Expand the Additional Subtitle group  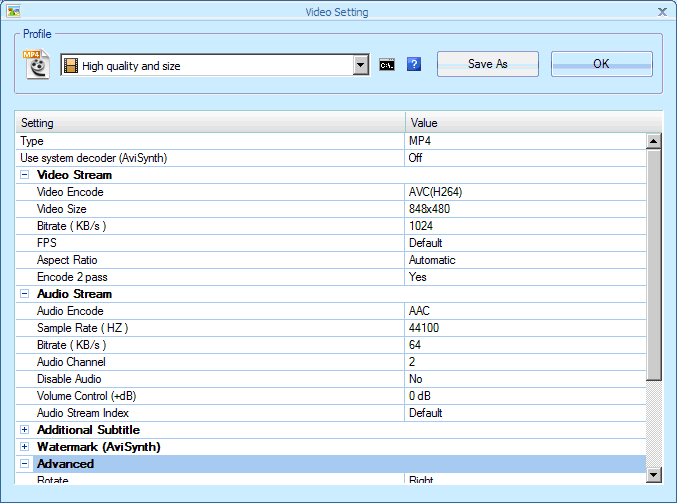point(25,430)
